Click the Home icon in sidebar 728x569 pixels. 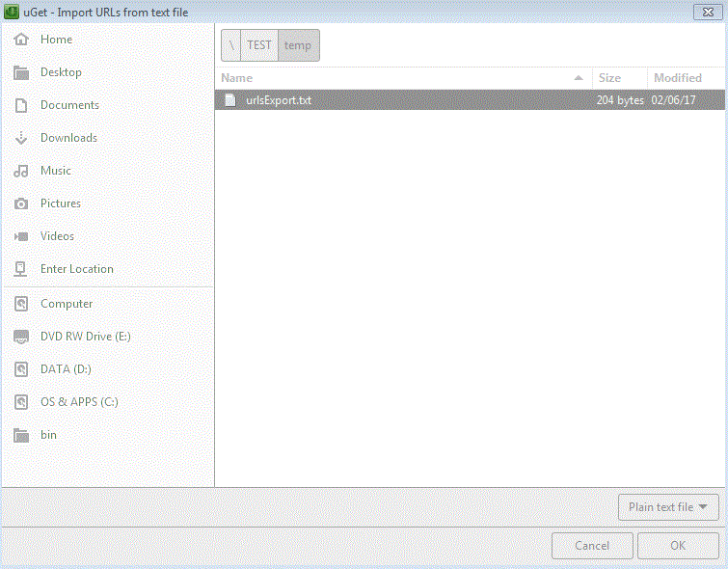(x=21, y=40)
